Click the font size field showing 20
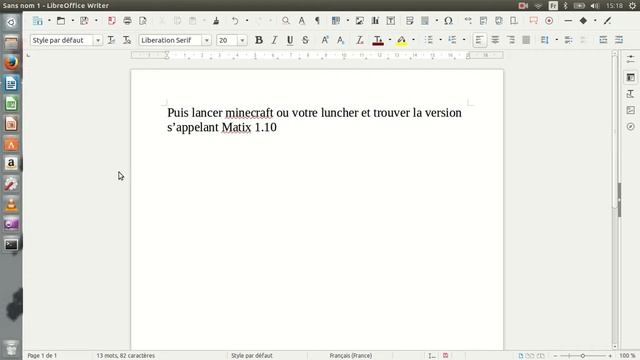Image resolution: width=640 pixels, height=360 pixels. pos(227,40)
